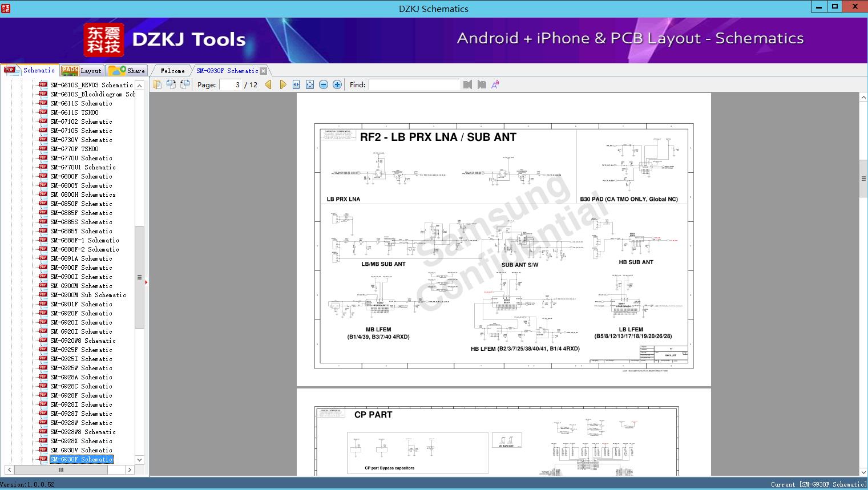Screen dimensions: 868x490
Task: Click the DZKJ app icon in title bar
Action: point(6,8)
